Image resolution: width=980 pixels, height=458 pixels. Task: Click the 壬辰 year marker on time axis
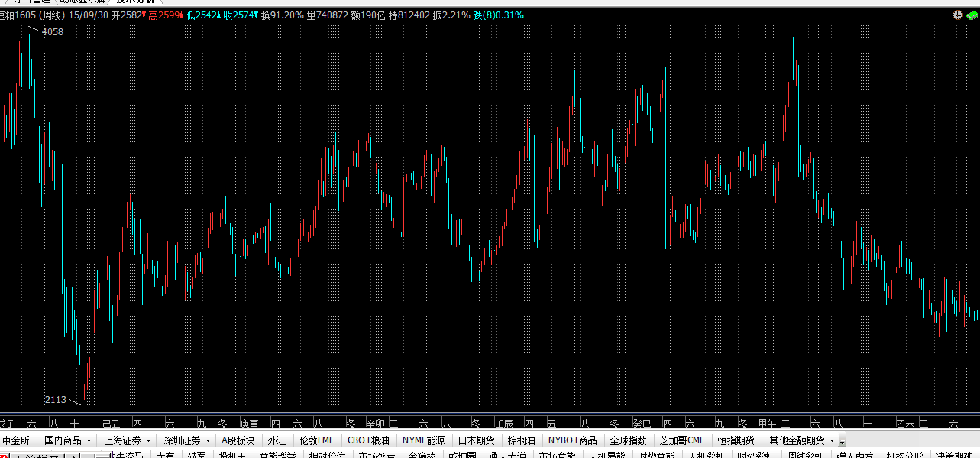point(503,423)
